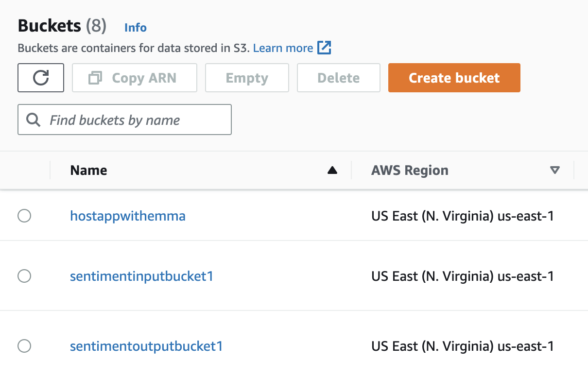Click the refresh buckets icon
The height and width of the screenshot is (377, 588).
[41, 78]
